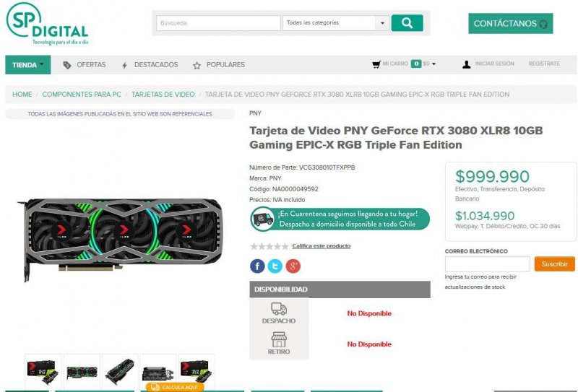Open the OFERTAS menu item

[x=85, y=65]
